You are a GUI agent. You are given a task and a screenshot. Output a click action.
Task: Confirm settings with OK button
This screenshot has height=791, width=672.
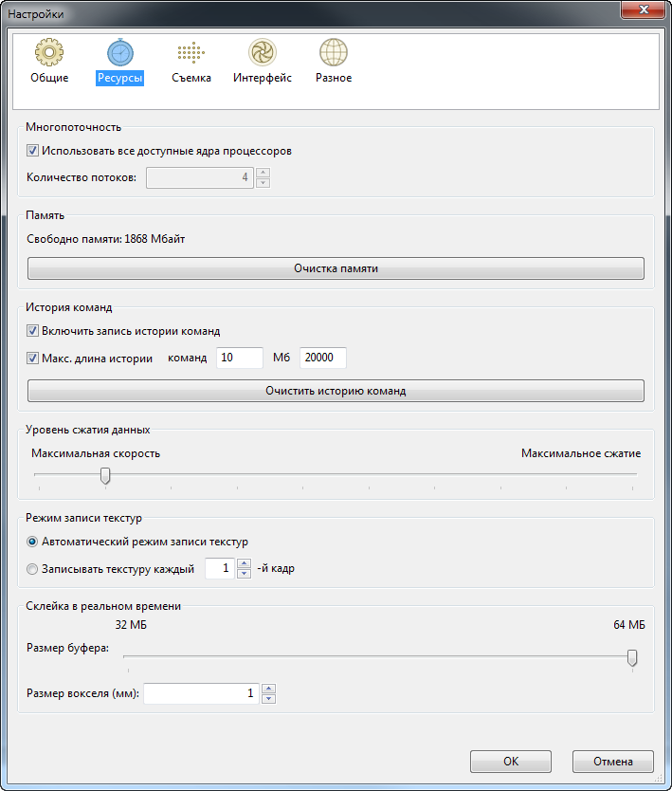tap(511, 762)
